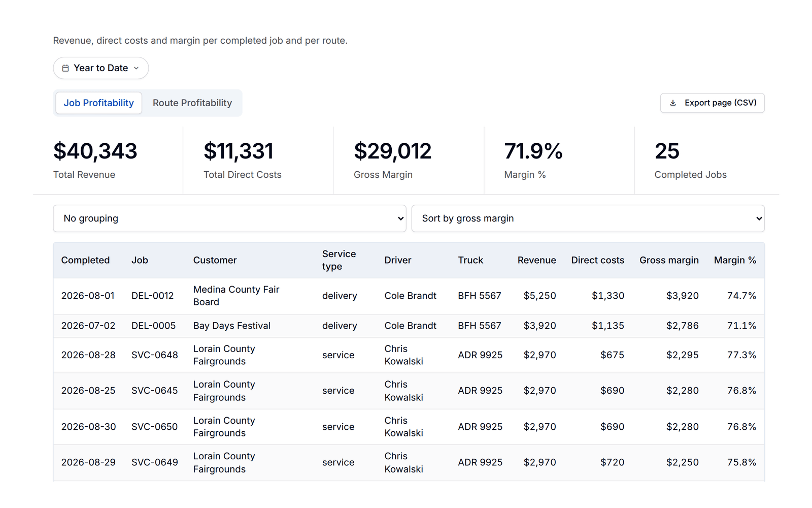The width and height of the screenshot is (812, 508).
Task: Expand the No grouping dropdown
Action: point(229,218)
